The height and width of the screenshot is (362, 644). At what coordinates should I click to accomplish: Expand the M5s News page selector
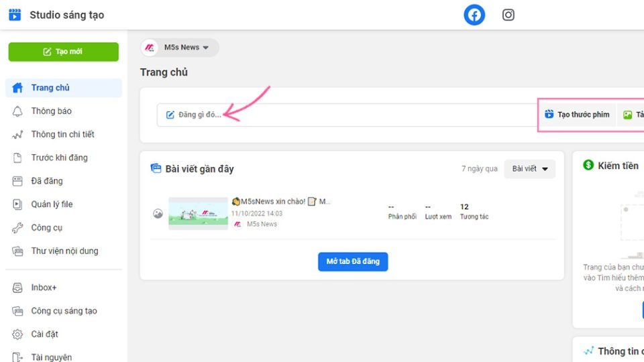180,48
